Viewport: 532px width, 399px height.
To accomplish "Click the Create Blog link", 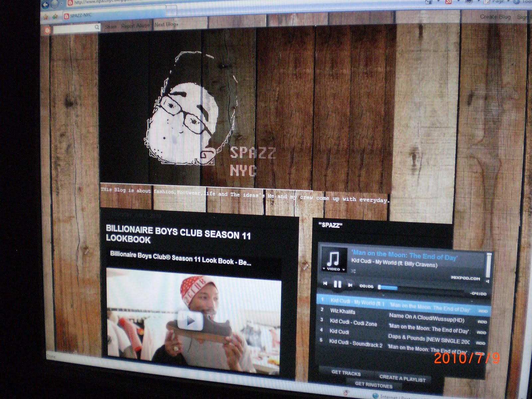I will click(x=495, y=17).
